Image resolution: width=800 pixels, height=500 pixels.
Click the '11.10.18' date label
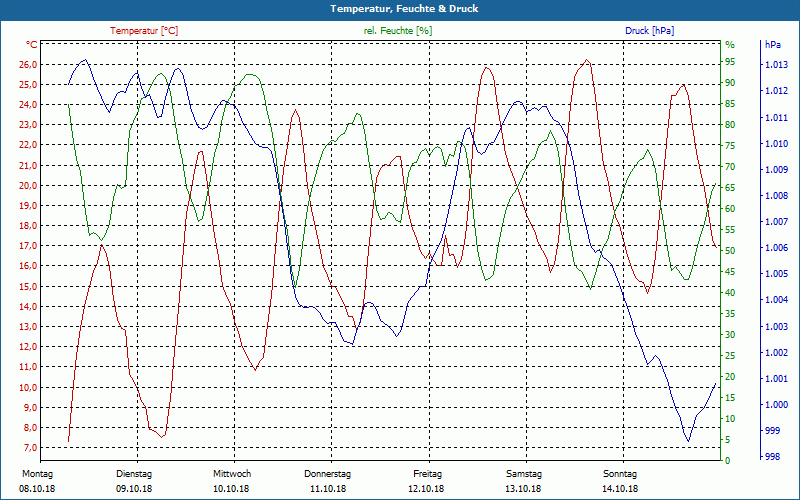[x=328, y=489]
